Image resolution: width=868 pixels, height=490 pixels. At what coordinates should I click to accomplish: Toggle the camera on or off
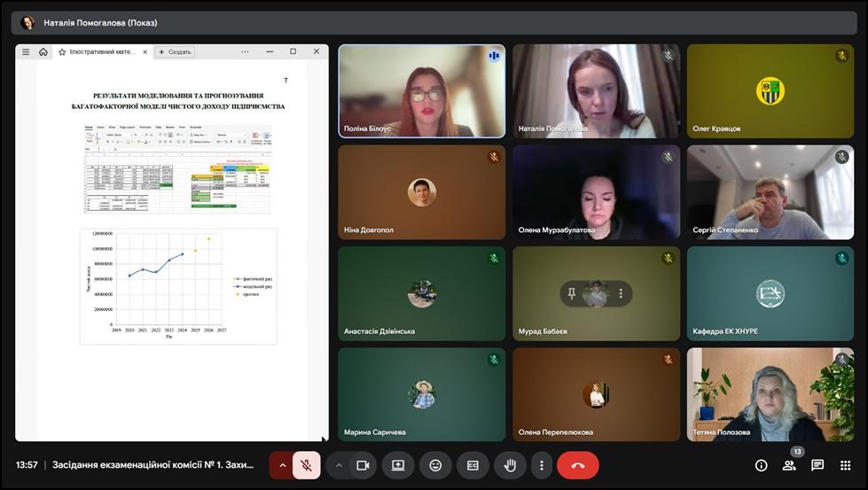pos(363,465)
